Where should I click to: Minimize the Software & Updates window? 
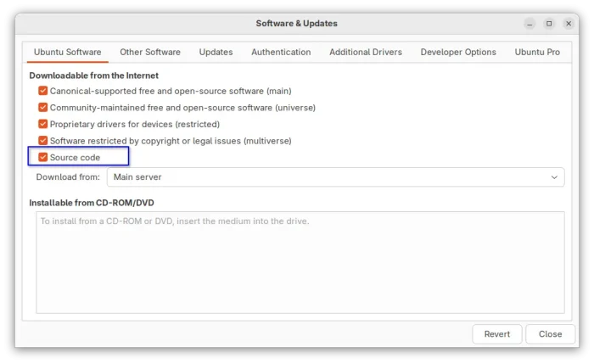point(530,24)
